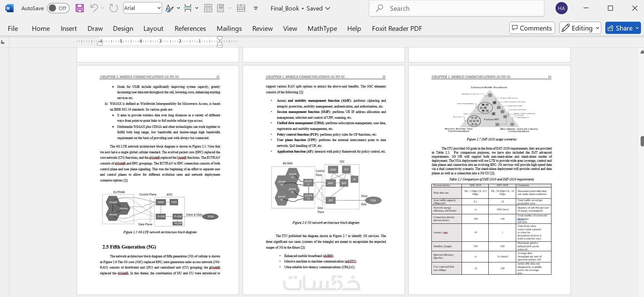
Task: Open the HA account profile avatar
Action: [x=562, y=8]
